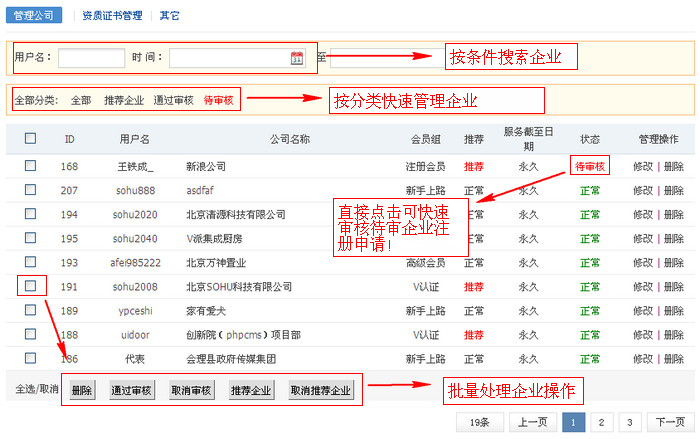Check the box for row ID 168
Screen dimensions: 700x439
[x=30, y=166]
